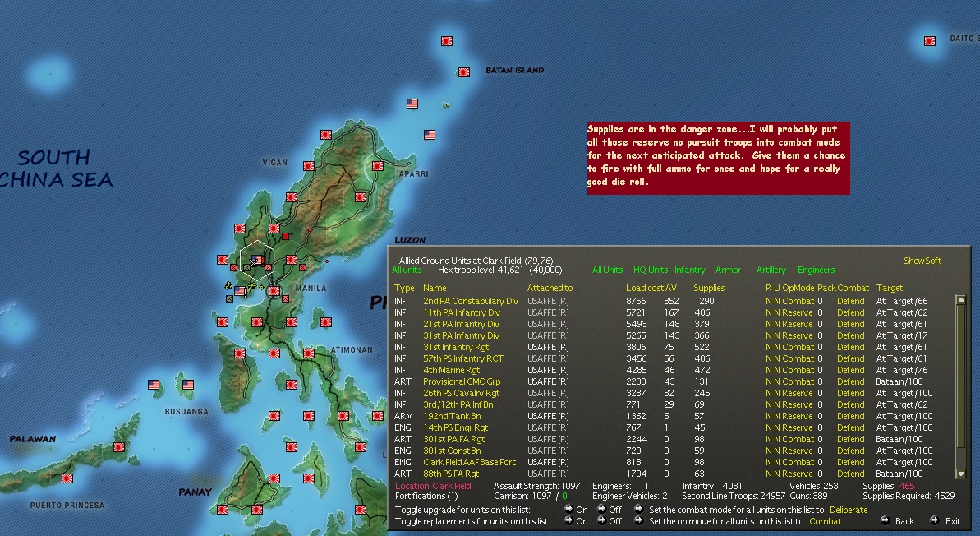Click the arrow icon next to Exit
Screen dimensions: 980x536
click(x=934, y=520)
